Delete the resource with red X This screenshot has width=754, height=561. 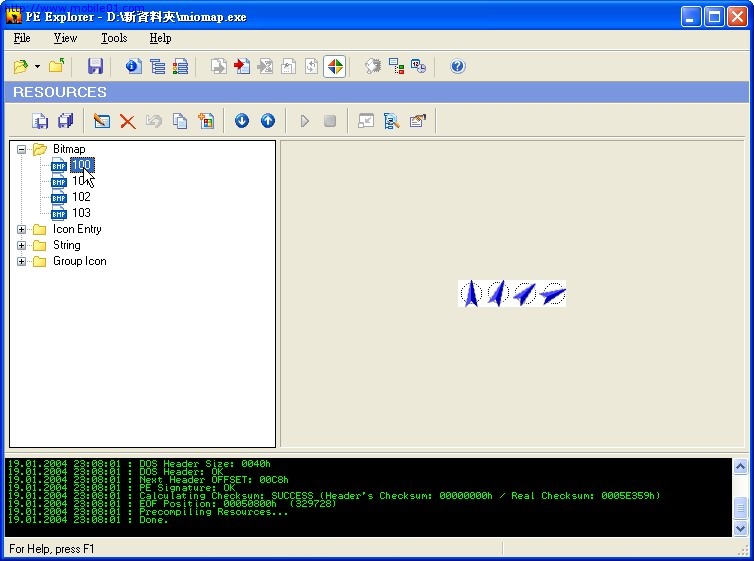click(127, 121)
